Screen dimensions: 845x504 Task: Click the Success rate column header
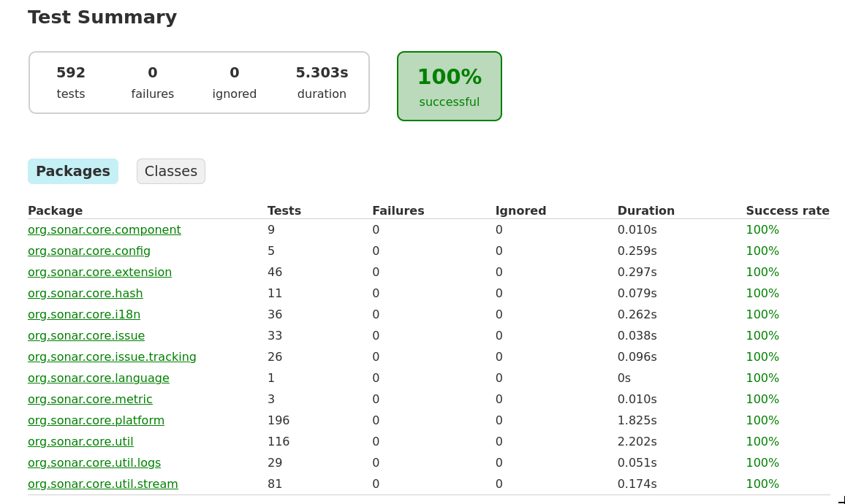(x=787, y=210)
